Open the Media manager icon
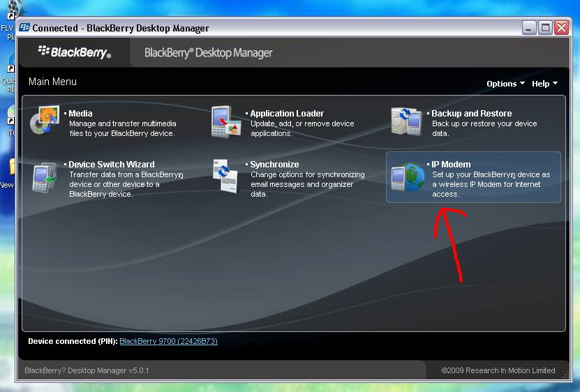 tap(45, 120)
